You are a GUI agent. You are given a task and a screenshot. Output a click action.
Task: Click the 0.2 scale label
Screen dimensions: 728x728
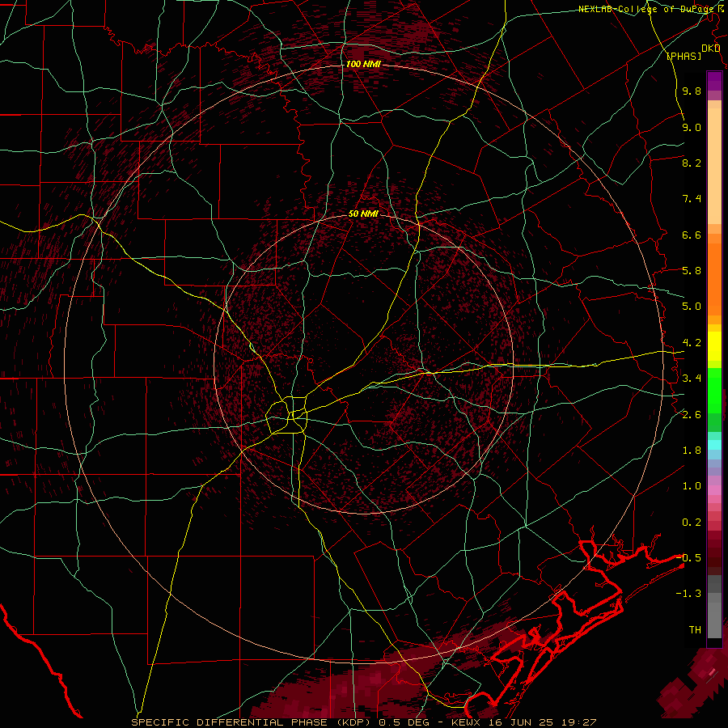tap(692, 523)
